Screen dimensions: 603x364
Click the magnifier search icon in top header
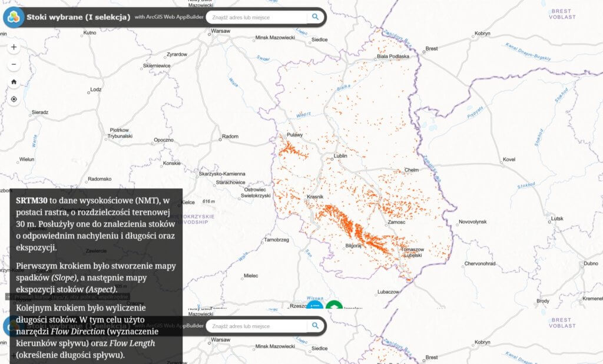point(316,17)
